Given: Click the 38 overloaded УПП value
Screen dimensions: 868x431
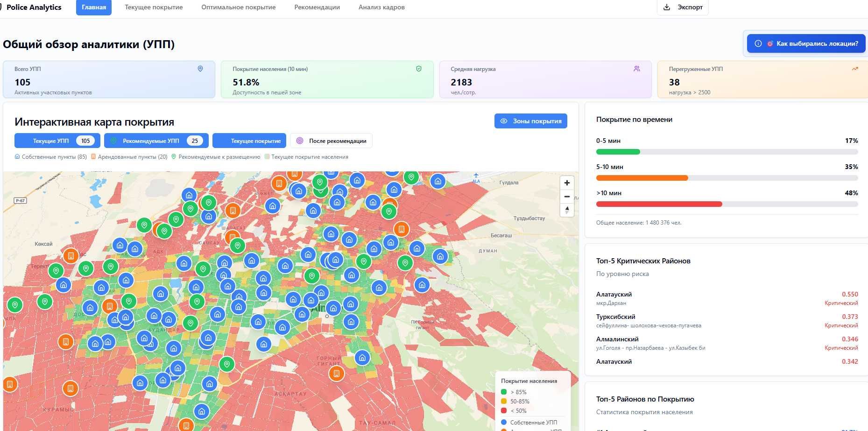Looking at the screenshot, I should tap(674, 82).
